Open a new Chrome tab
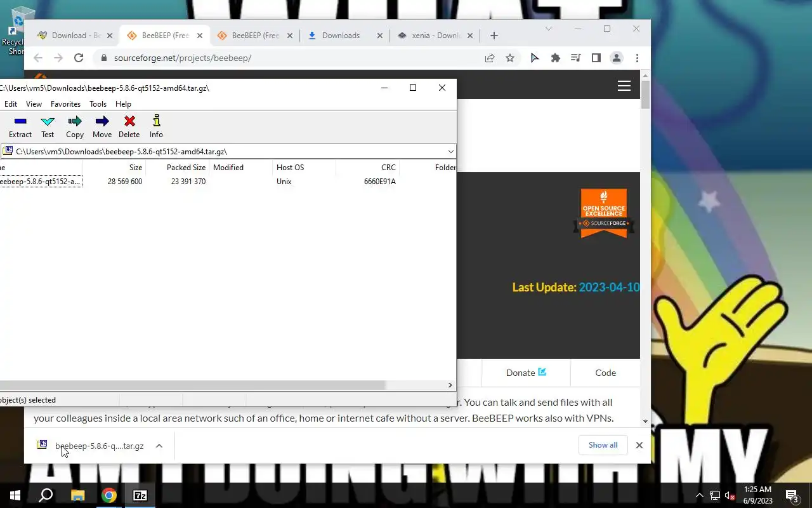Viewport: 812px width, 508px height. 494,36
